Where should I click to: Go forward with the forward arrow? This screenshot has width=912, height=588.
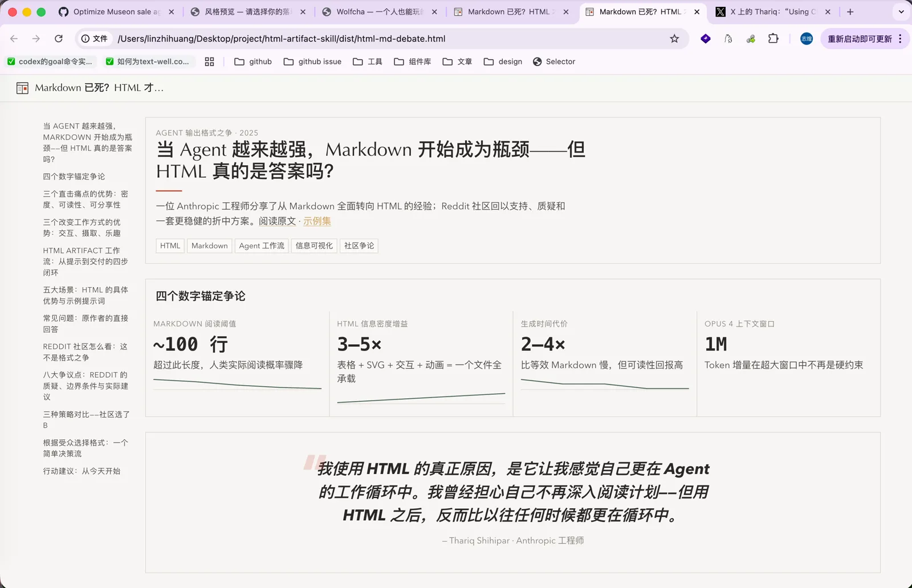pyautogui.click(x=36, y=39)
